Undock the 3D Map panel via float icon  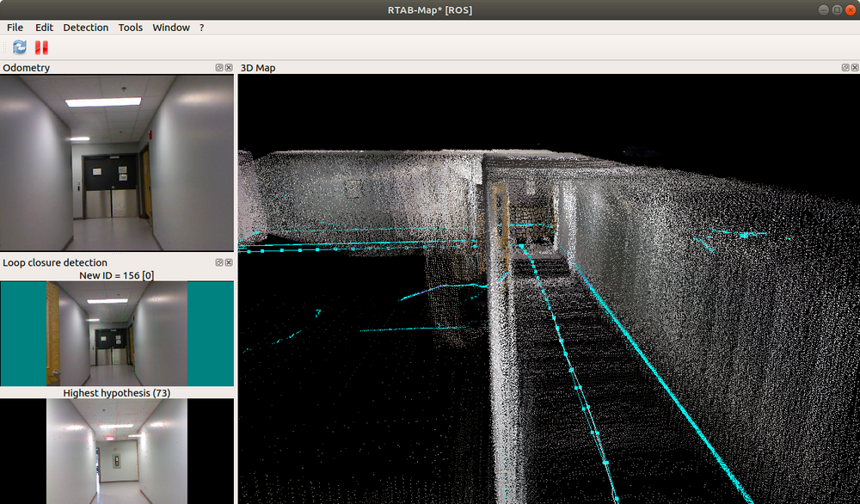coord(845,67)
